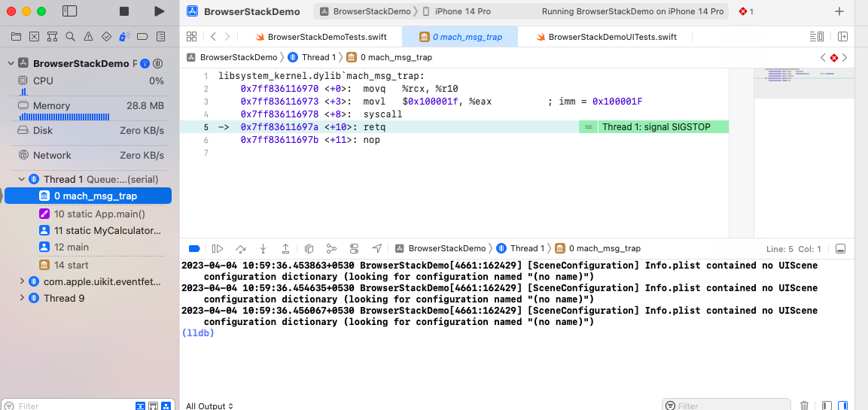This screenshot has height=410, width=868.
Task: Open the Disk gauge report
Action: (91, 131)
